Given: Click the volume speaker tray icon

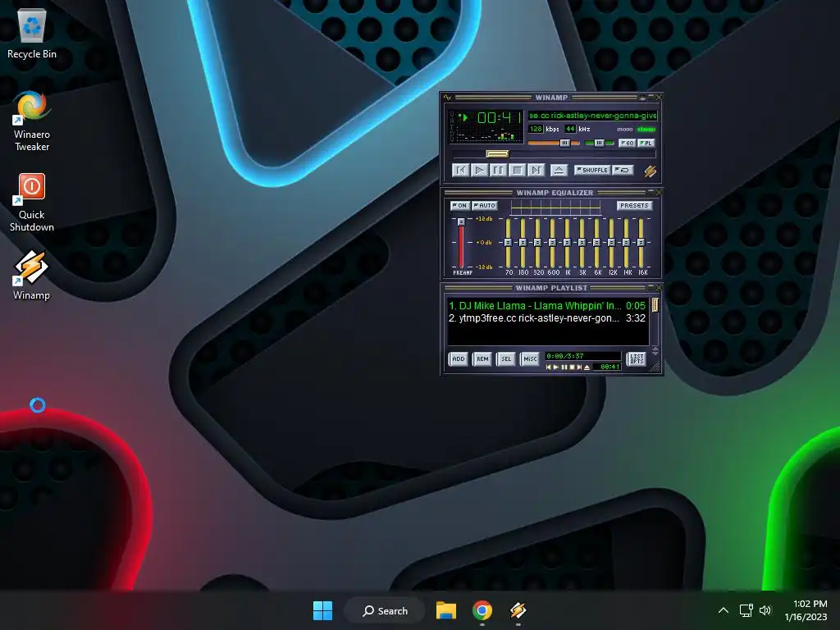Looking at the screenshot, I should [765, 610].
